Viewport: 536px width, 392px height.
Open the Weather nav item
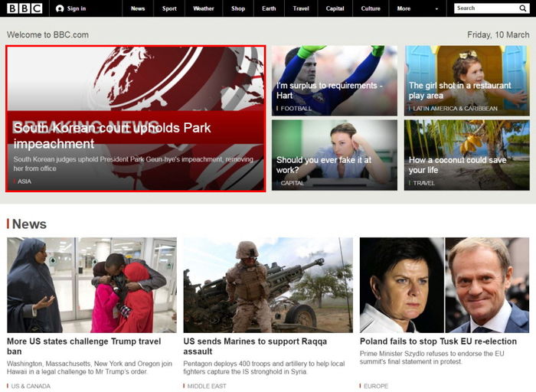[204, 8]
